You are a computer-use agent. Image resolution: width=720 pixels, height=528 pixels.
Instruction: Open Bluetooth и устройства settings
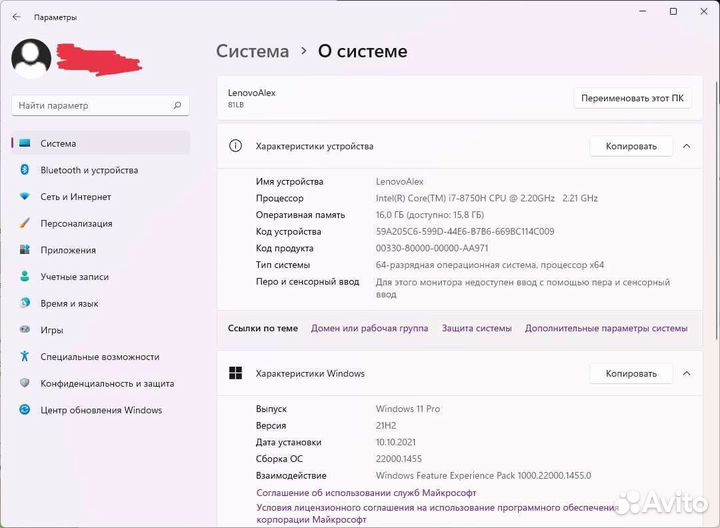click(101, 170)
